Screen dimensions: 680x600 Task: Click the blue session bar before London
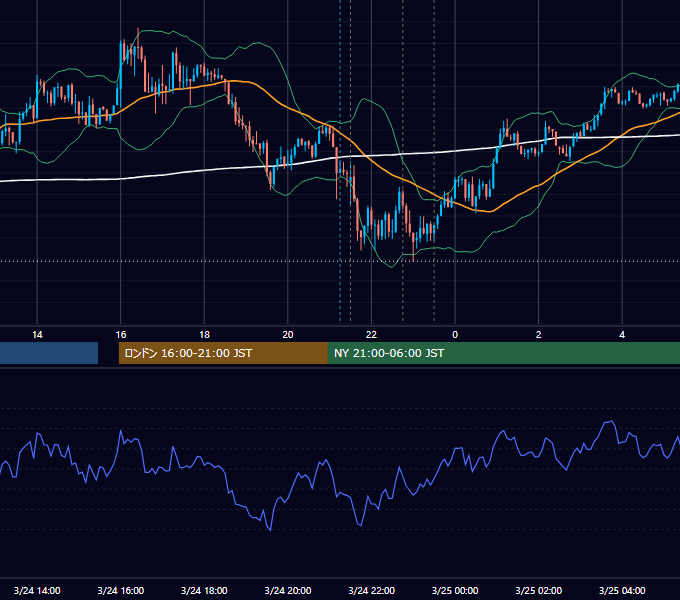click(49, 353)
